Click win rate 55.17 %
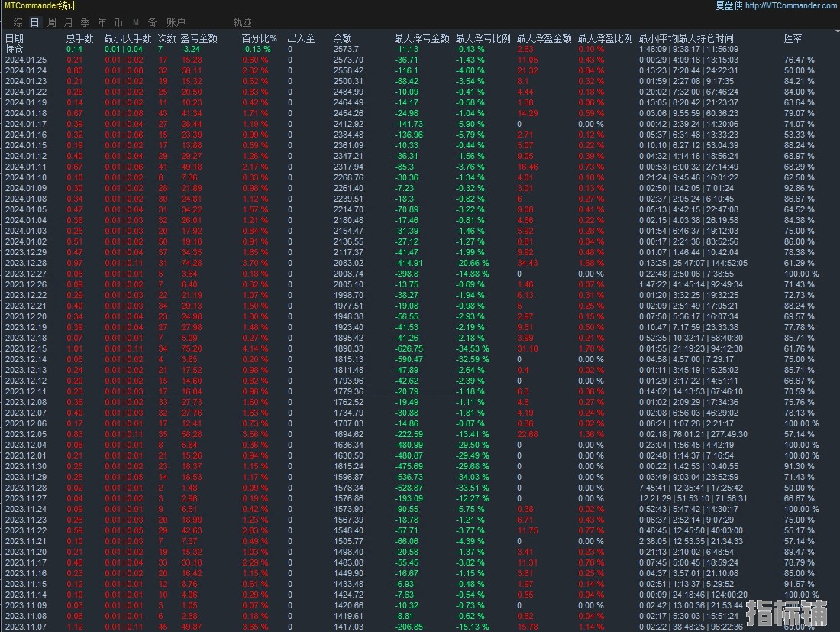 tap(799, 530)
